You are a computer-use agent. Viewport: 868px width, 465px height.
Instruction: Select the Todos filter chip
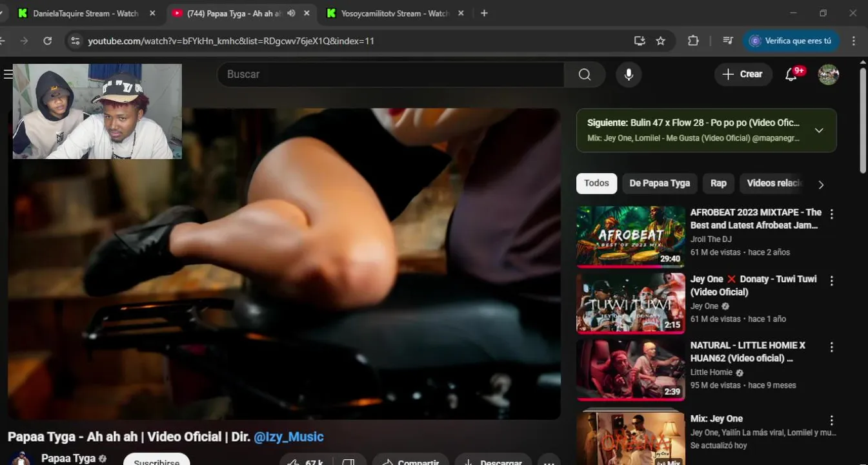(596, 183)
